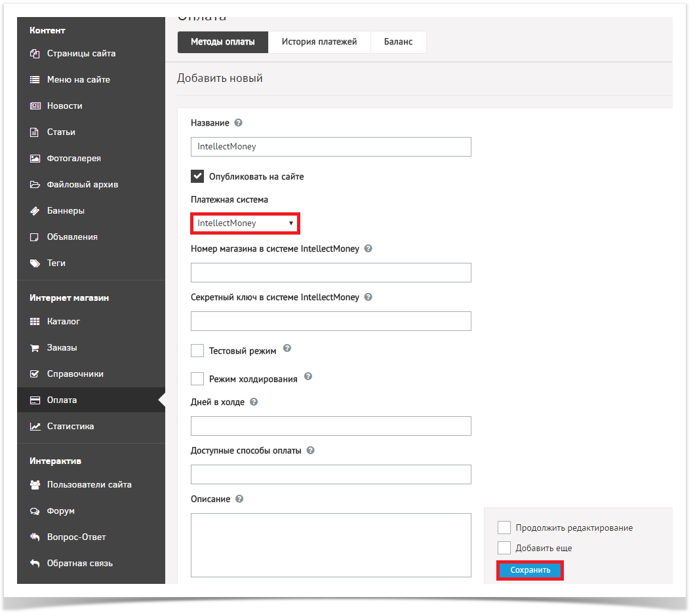The height and width of the screenshot is (616, 695).
Task: Click help icon next to Название
Action: [239, 123]
